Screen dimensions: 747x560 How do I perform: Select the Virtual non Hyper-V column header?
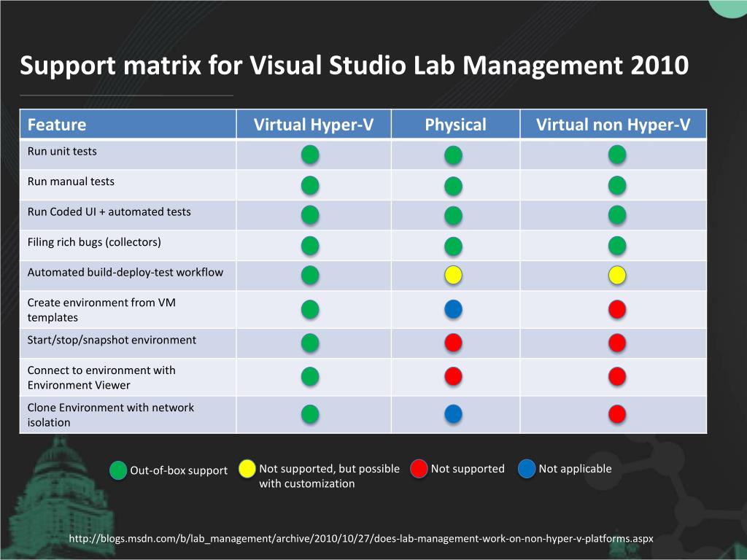(x=613, y=125)
